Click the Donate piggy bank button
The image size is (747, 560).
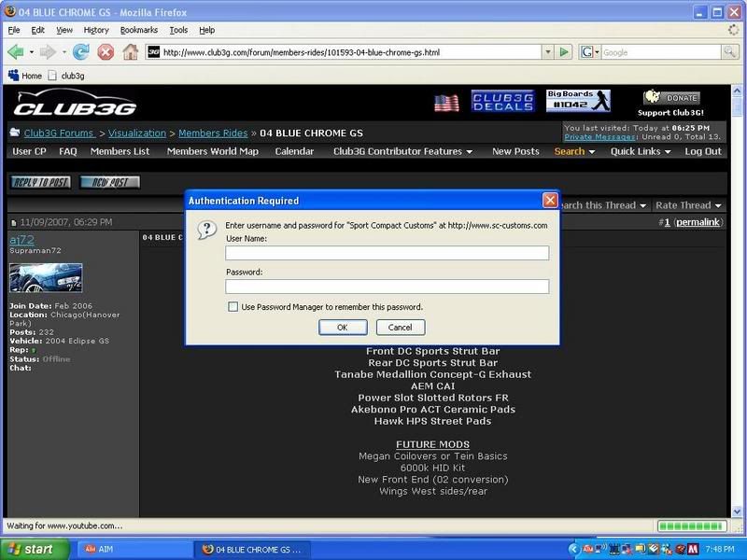(671, 97)
